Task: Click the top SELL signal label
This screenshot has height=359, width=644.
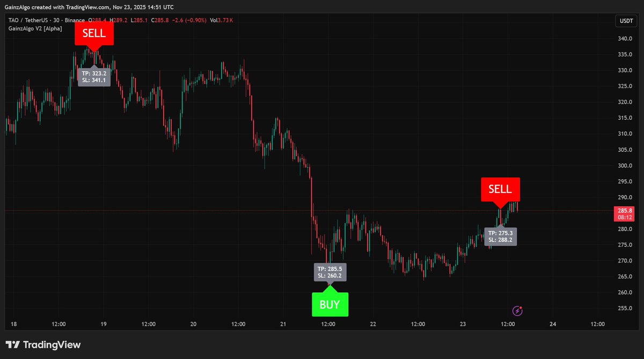Action: (x=94, y=34)
